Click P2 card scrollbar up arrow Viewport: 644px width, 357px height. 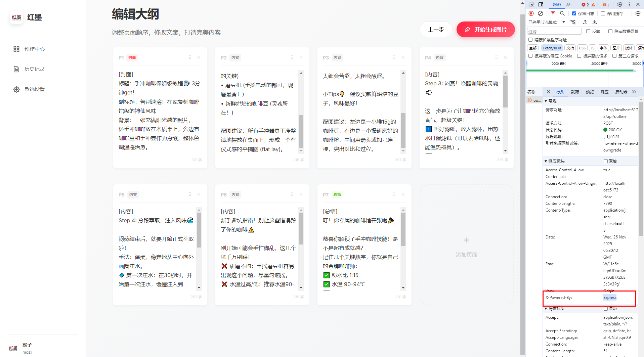point(301,73)
